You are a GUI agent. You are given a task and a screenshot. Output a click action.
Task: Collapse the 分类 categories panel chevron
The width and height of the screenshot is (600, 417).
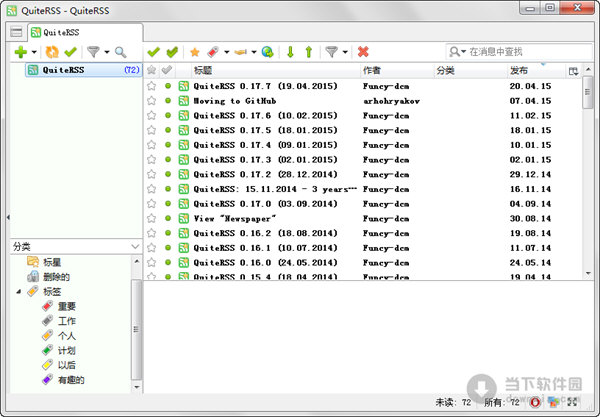[135, 246]
